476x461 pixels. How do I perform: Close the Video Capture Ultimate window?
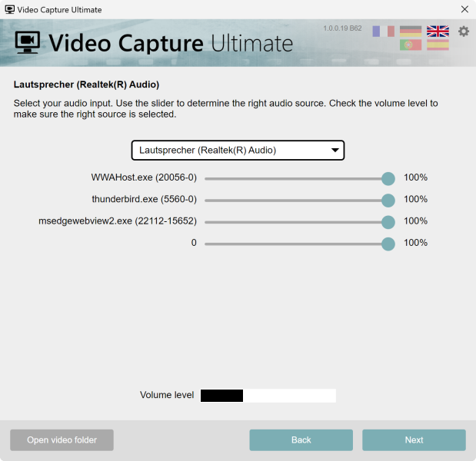tap(464, 10)
